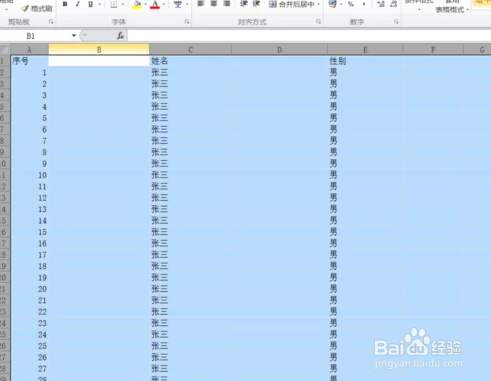Apply comma thousands separator style

click(364, 4)
